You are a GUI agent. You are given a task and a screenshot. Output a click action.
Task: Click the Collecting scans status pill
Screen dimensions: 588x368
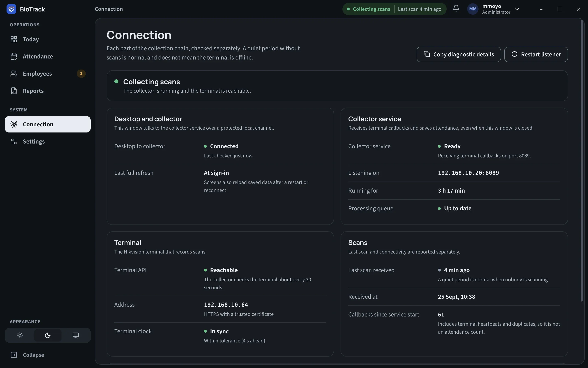click(x=394, y=9)
